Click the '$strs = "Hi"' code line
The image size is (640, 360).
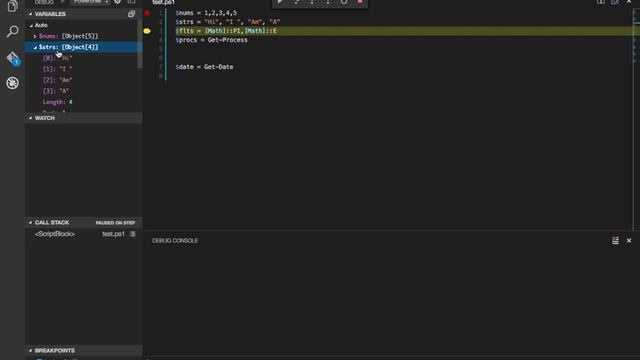point(228,22)
